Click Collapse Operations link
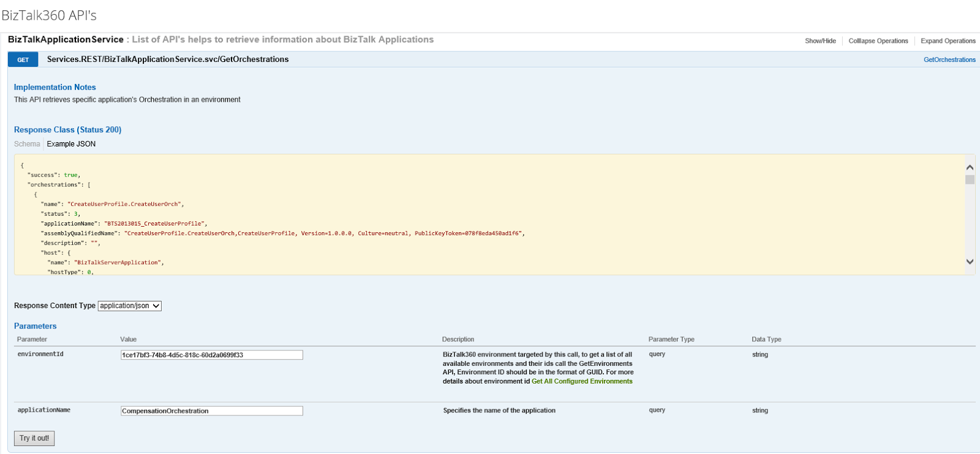The image size is (980, 454). click(x=878, y=41)
